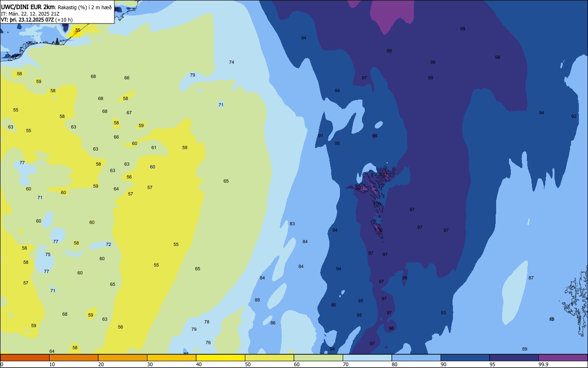Click the humidity value '91' on the map
Image resolution: width=588 pixels, height=368 pixels.
point(321,136)
